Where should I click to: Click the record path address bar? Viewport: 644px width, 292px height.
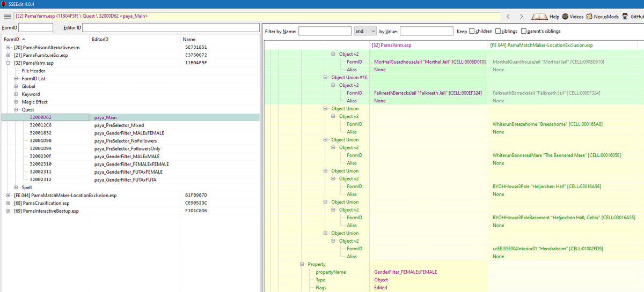(x=258, y=16)
